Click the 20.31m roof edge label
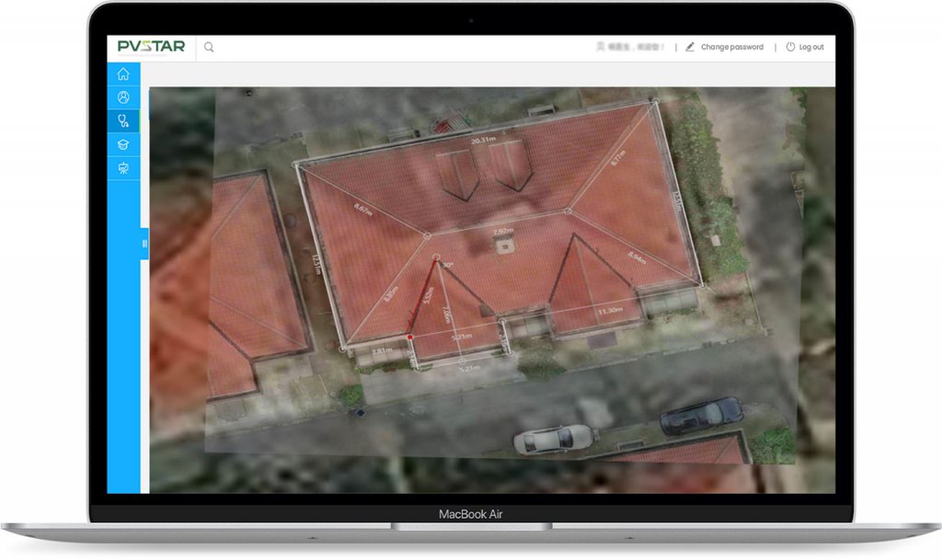The image size is (942, 560). (x=483, y=141)
